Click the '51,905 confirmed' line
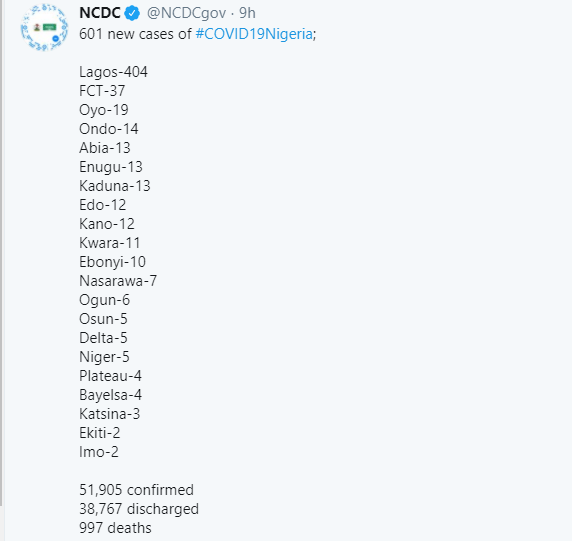 (x=136, y=490)
